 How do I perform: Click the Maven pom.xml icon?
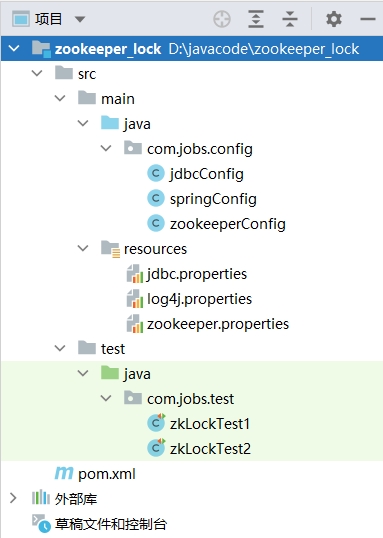tap(64, 473)
